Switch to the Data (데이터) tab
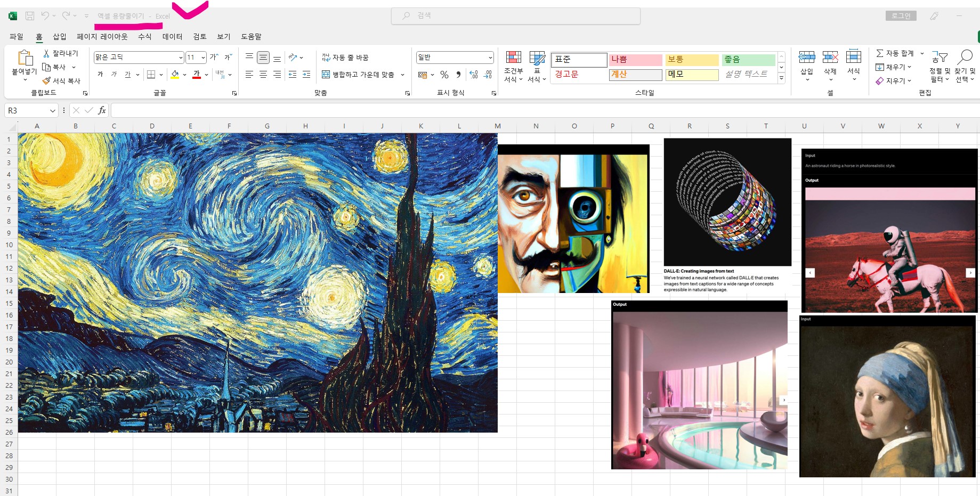Screen dimensions: 980x496 (173, 36)
